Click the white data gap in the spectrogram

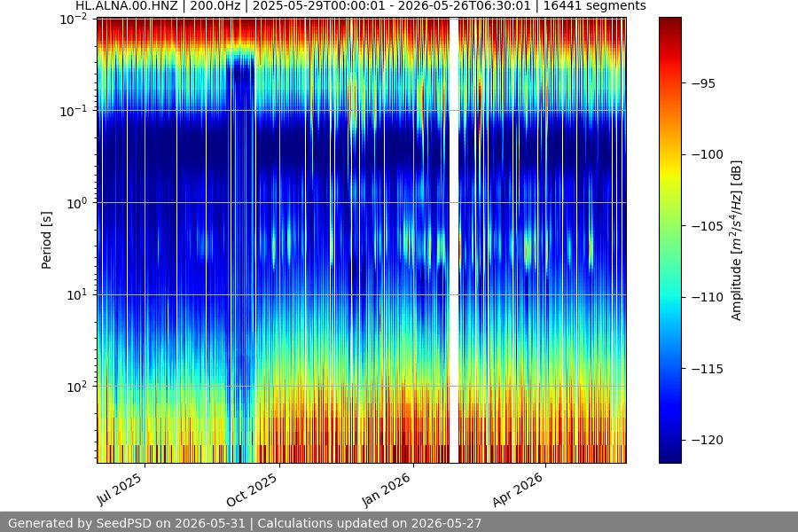[453, 240]
